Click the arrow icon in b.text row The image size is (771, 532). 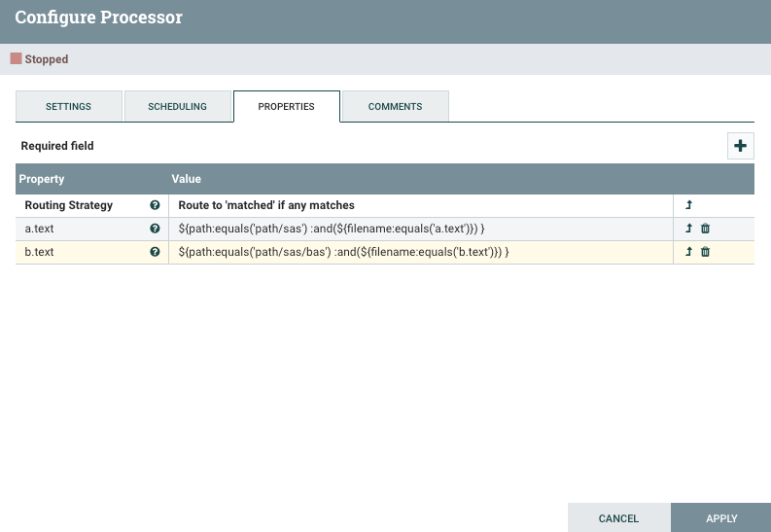click(689, 252)
